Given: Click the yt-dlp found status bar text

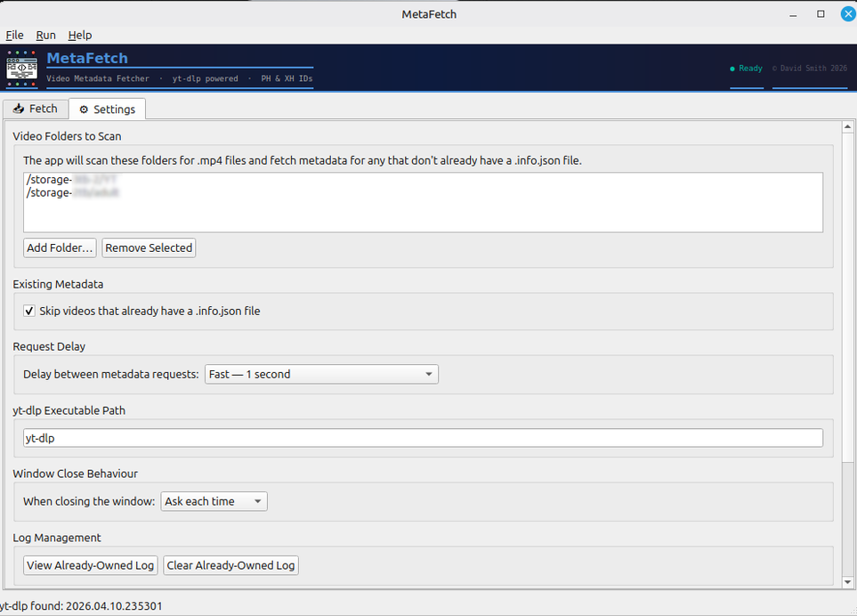Looking at the screenshot, I should (x=81, y=605).
